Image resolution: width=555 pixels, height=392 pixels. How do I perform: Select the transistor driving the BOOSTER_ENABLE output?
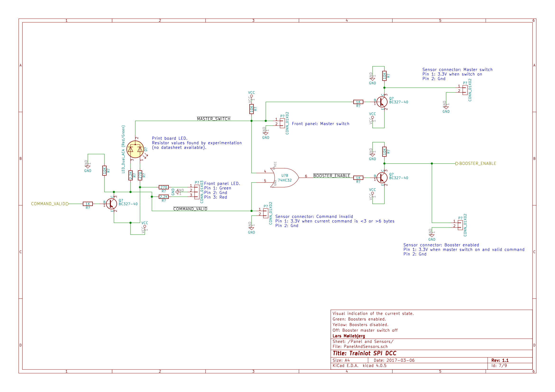coord(382,178)
